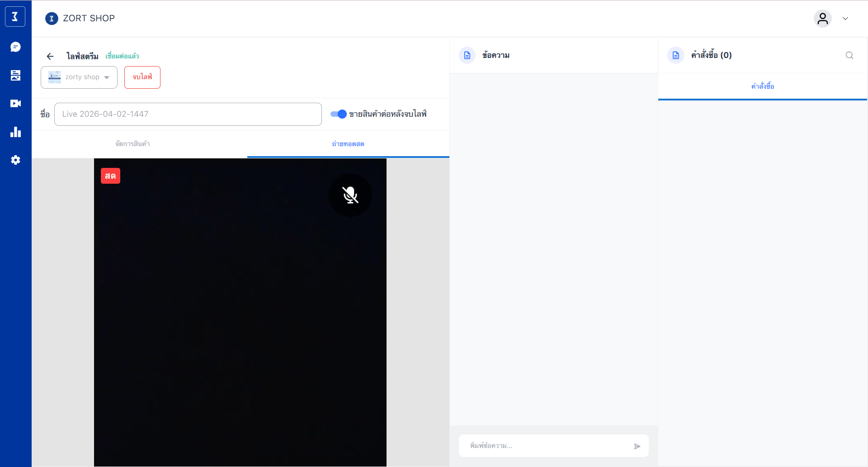Switch to the จัดการสินค้า tab
Image resolution: width=868 pixels, height=467 pixels.
(132, 144)
